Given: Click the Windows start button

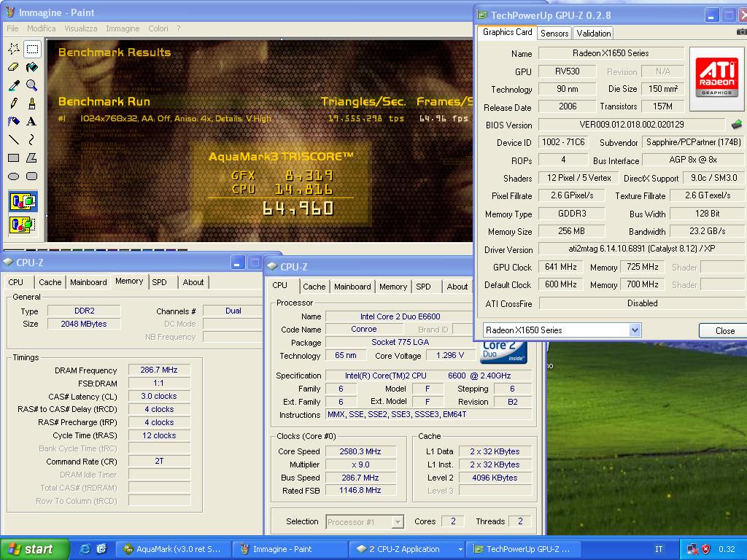Looking at the screenshot, I should point(34,549).
